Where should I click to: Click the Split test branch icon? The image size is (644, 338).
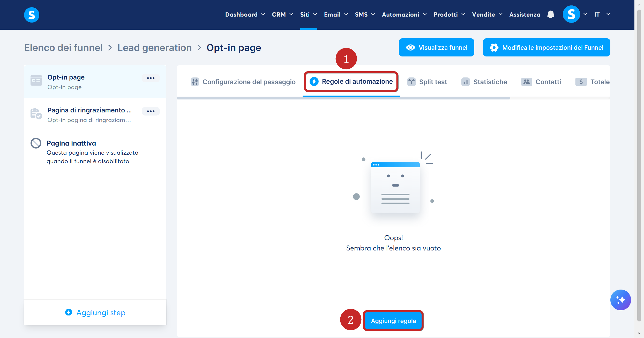[x=411, y=82]
